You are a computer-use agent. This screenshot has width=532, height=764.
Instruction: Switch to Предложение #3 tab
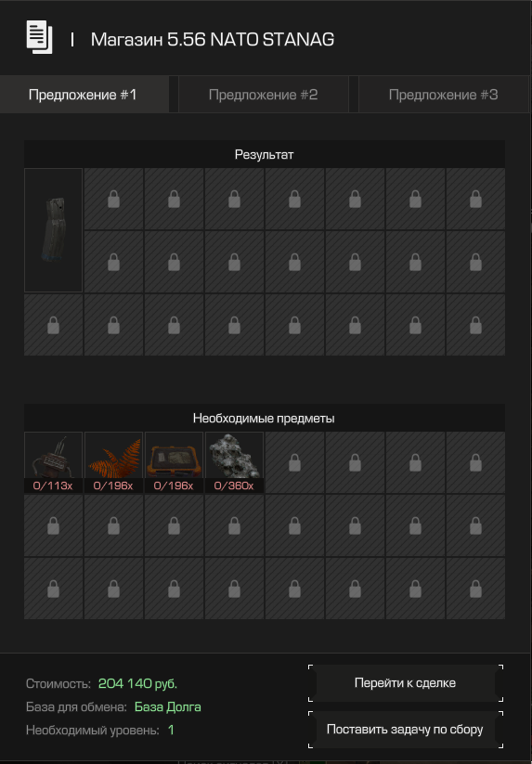444,95
